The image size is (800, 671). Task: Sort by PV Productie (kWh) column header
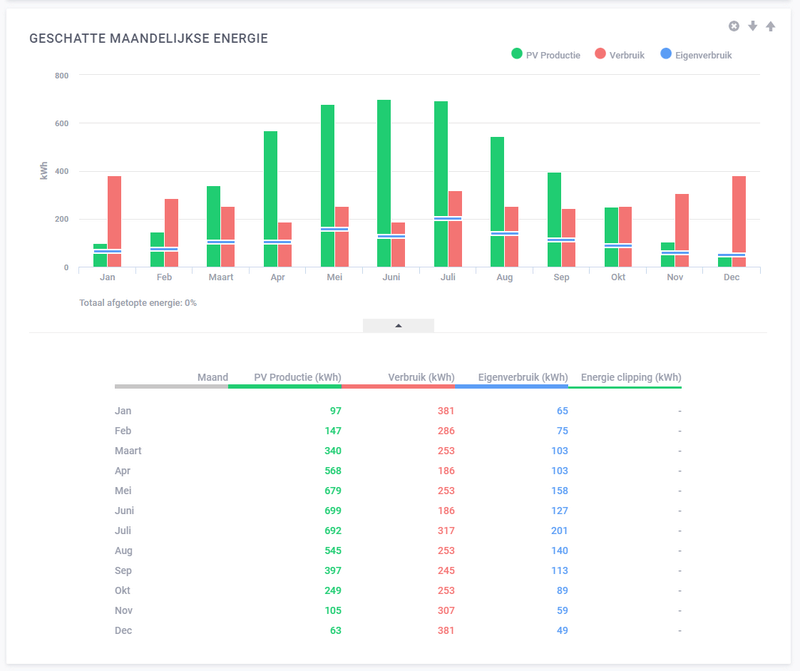tap(298, 377)
